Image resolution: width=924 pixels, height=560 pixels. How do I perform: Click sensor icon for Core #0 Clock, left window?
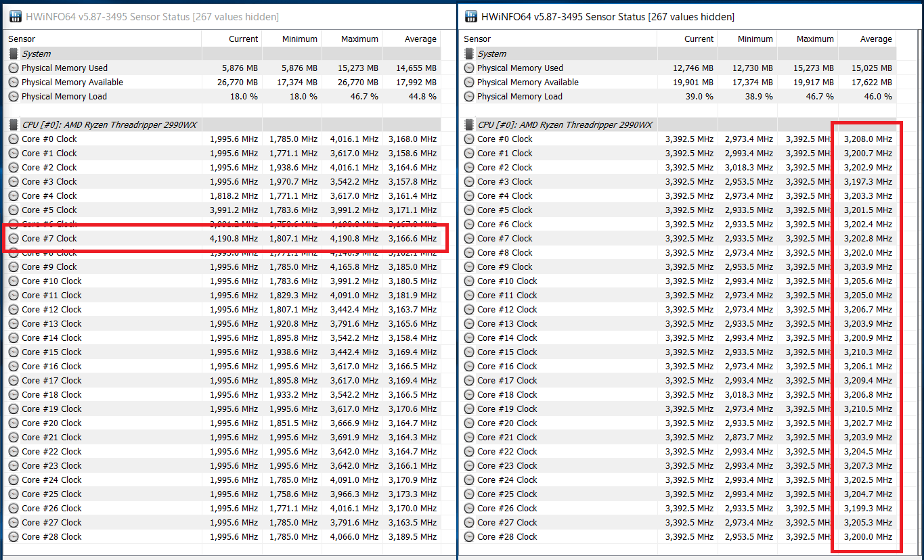pyautogui.click(x=14, y=139)
